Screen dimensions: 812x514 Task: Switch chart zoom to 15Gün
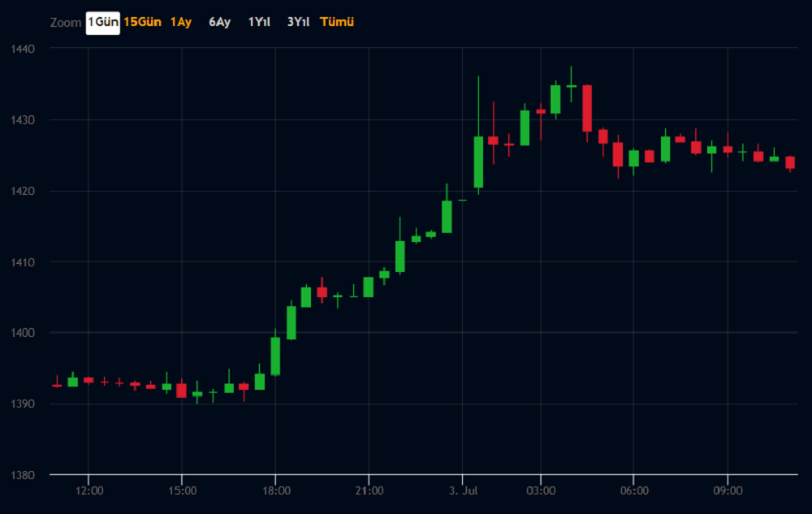point(142,22)
